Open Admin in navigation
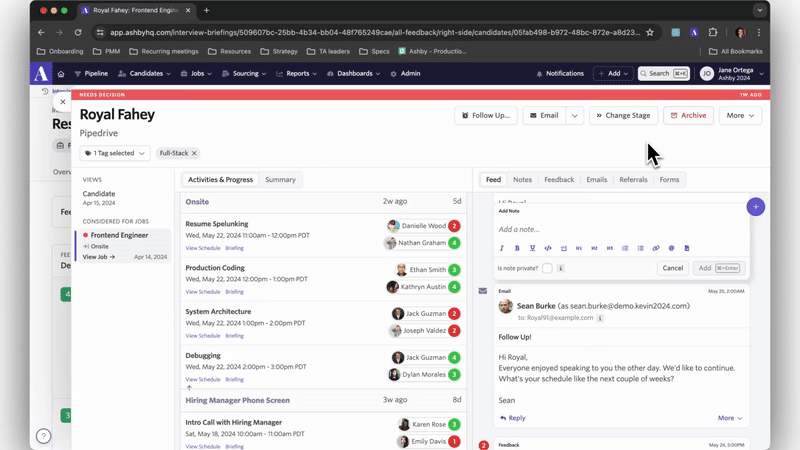Viewport: 800px width, 450px height. tap(405, 73)
